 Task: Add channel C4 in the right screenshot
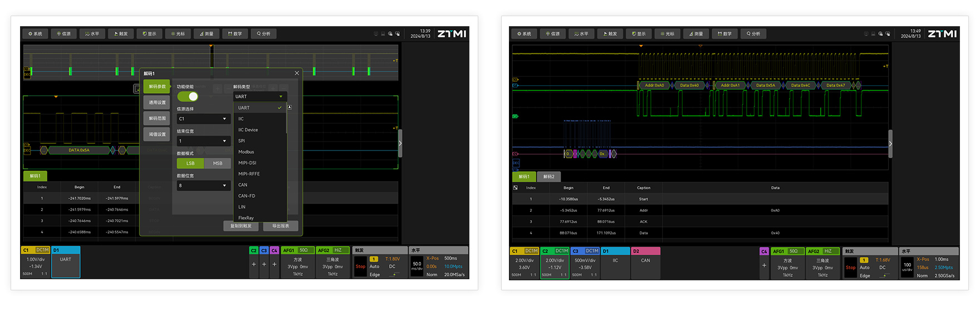764,265
